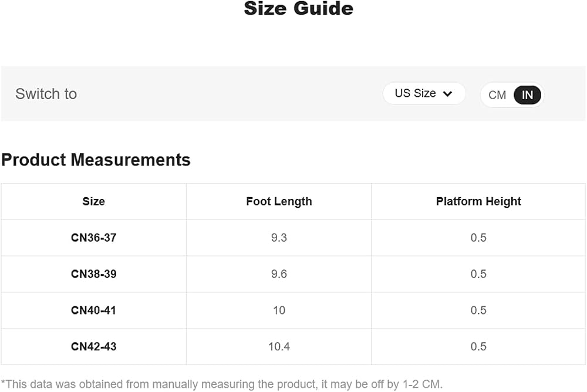Click the Switch to label

click(x=46, y=94)
